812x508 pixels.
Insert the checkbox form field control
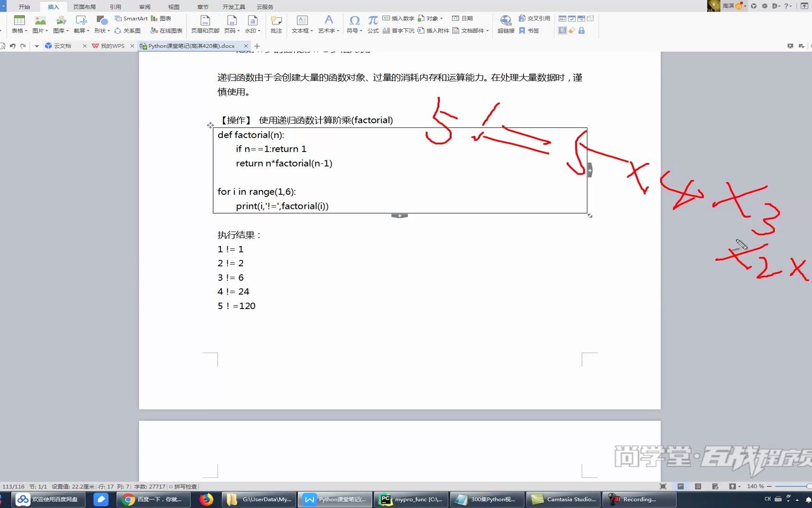[x=572, y=18]
